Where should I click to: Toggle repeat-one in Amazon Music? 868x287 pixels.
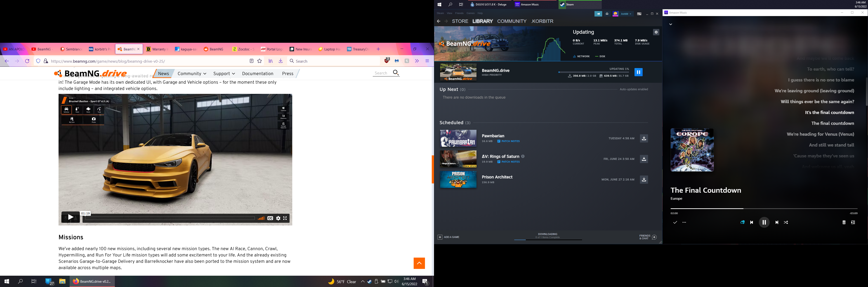(x=742, y=222)
